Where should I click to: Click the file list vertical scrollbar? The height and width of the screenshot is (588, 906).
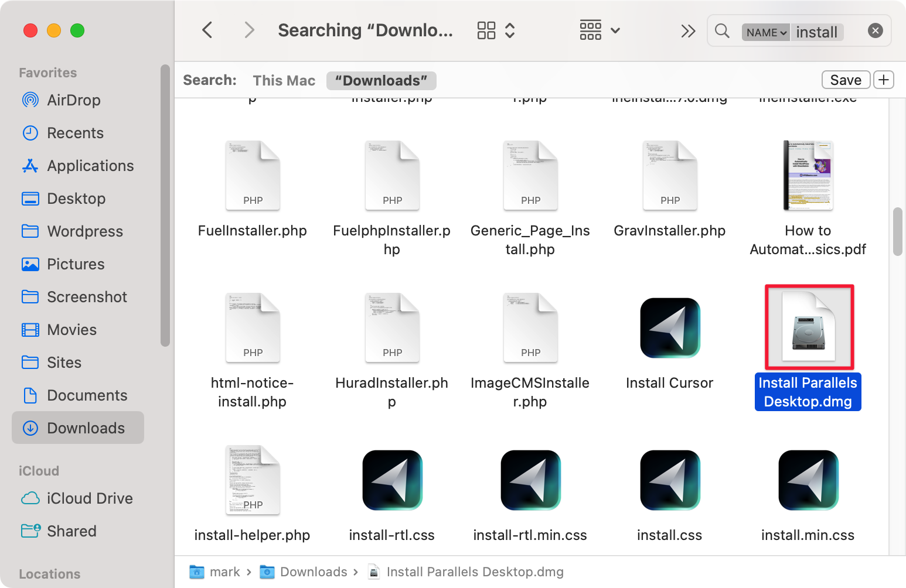[x=897, y=232]
